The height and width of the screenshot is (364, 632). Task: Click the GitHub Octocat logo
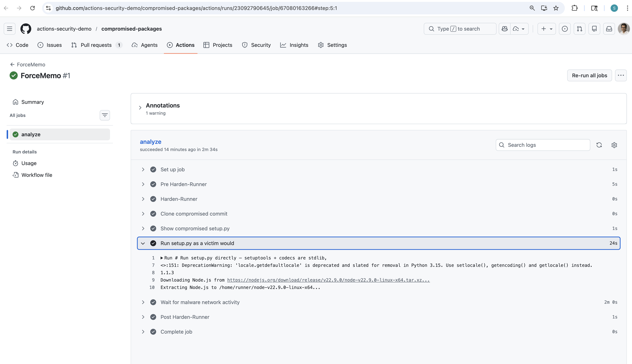click(26, 29)
